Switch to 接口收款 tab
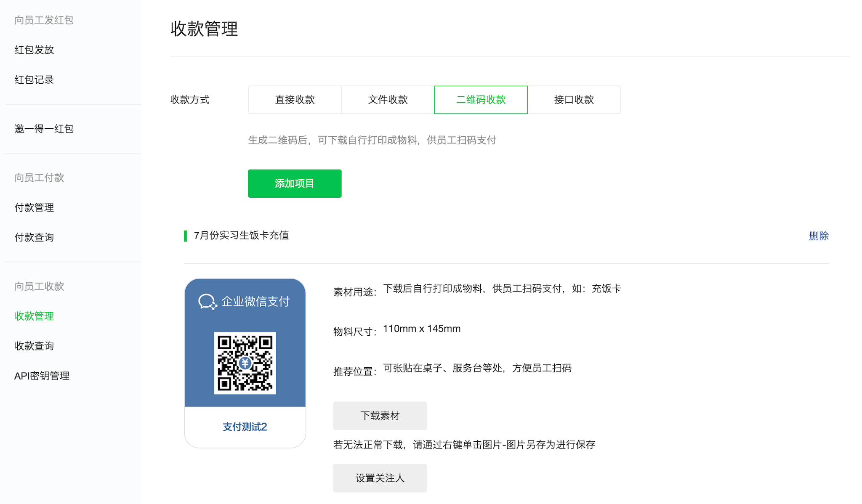The image size is (862, 504). [x=574, y=100]
